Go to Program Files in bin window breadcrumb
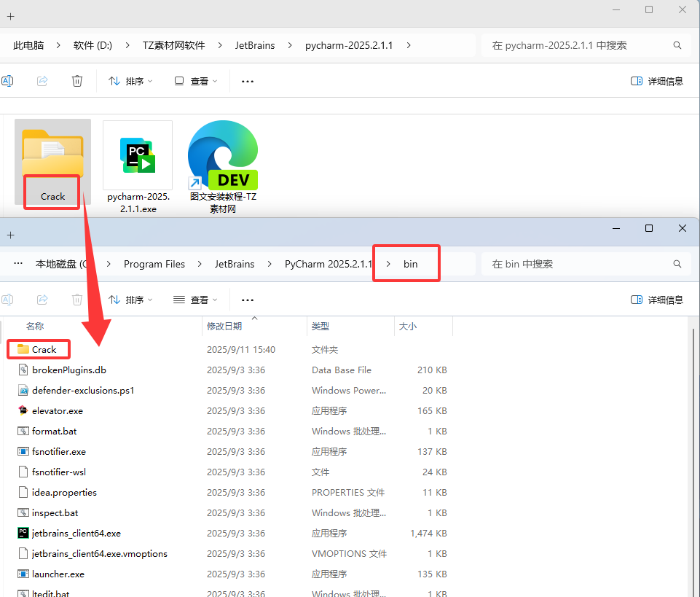The image size is (700, 597). point(154,264)
